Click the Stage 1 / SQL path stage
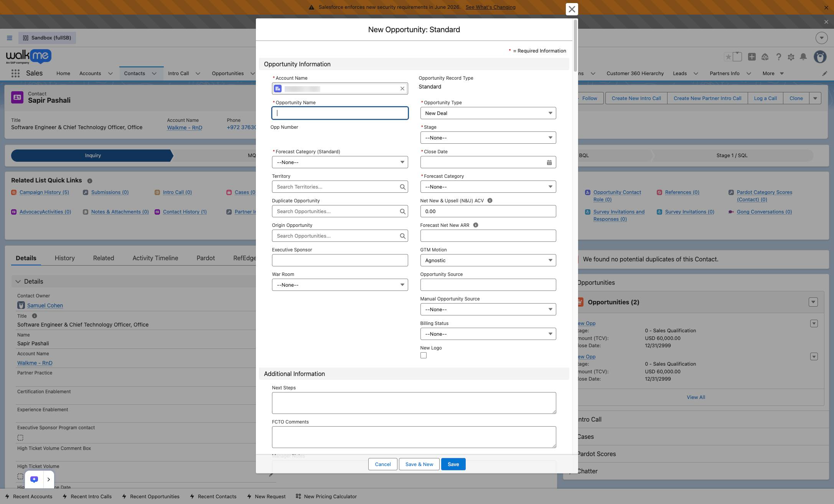This screenshot has width=834, height=504. point(732,155)
